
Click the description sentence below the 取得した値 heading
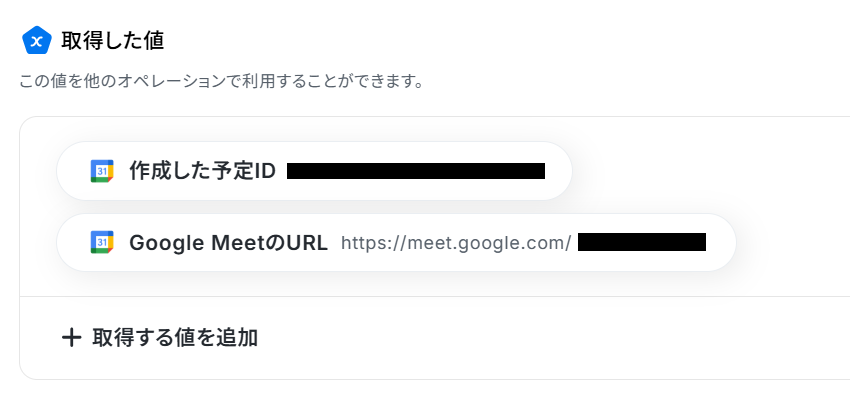220,80
